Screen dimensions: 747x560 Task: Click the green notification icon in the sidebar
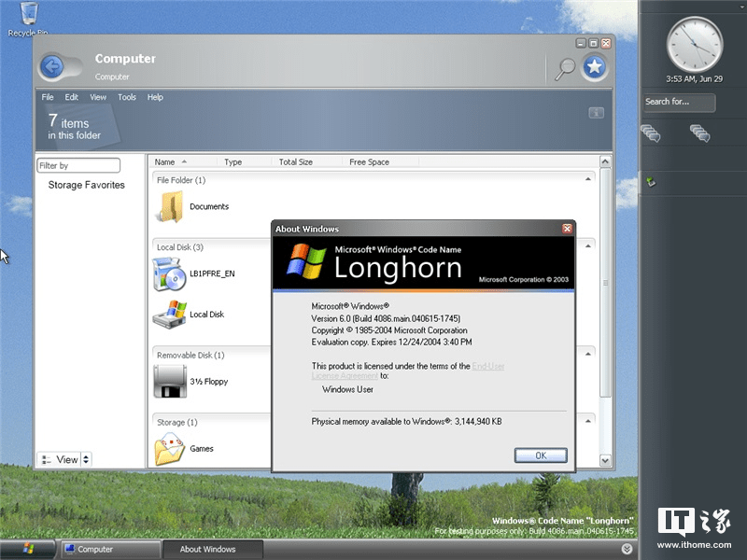(x=651, y=182)
